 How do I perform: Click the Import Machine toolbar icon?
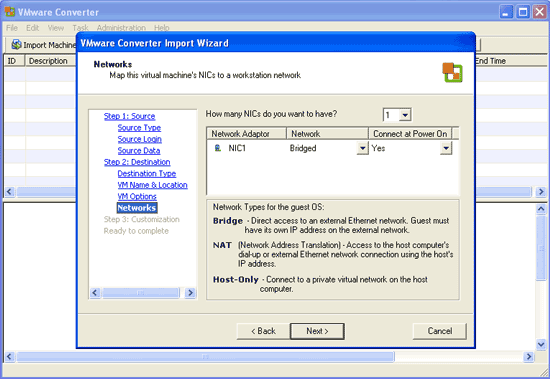click(x=16, y=44)
